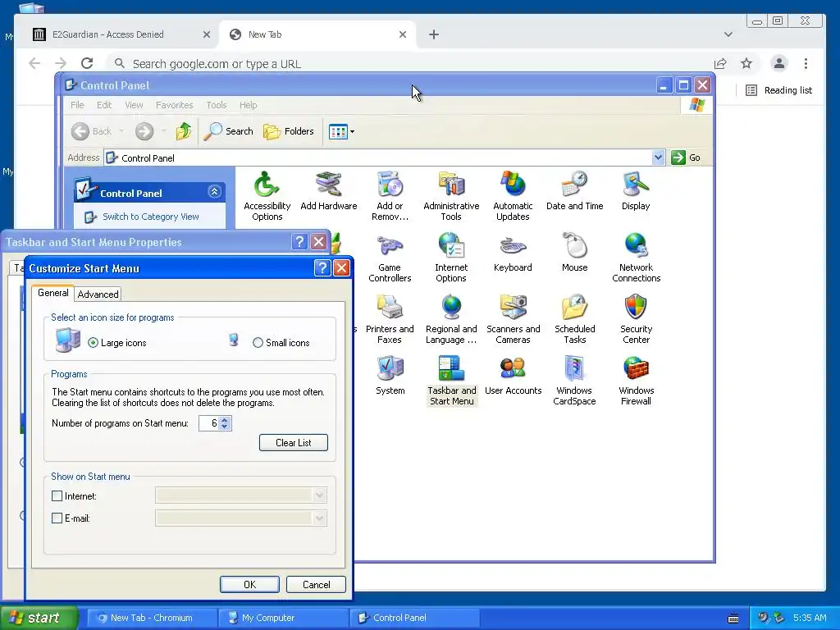Reload the page in Chromium
The image size is (840, 630).
coord(87,63)
